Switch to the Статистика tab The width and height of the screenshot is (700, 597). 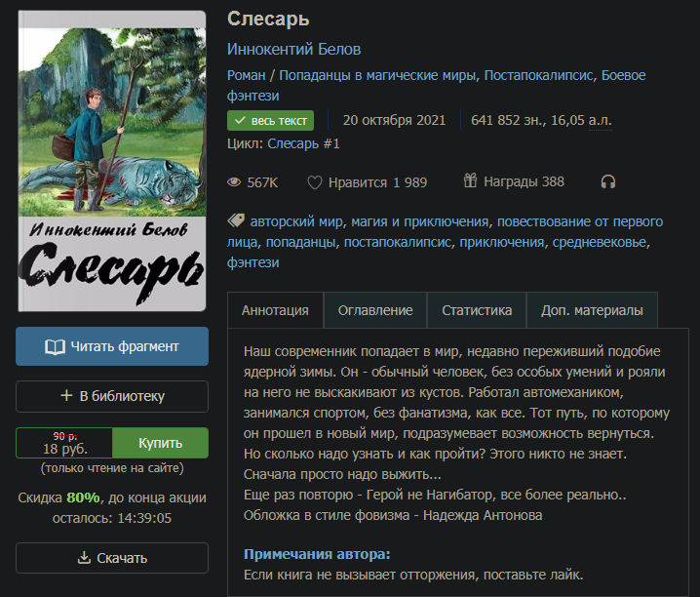point(477,310)
